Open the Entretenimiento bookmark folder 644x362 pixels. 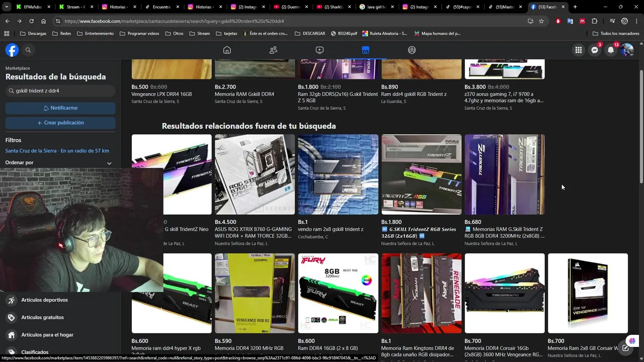pos(96,33)
